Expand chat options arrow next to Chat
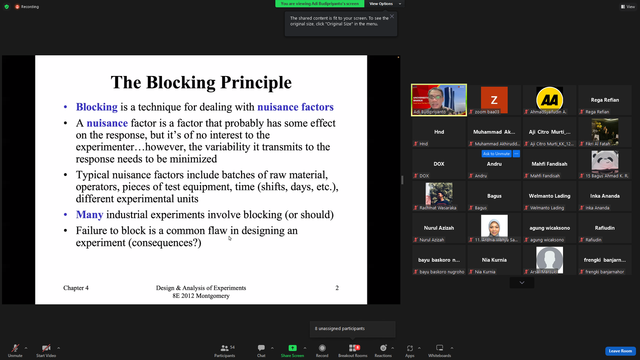640x360 pixels. pyautogui.click(x=272, y=348)
